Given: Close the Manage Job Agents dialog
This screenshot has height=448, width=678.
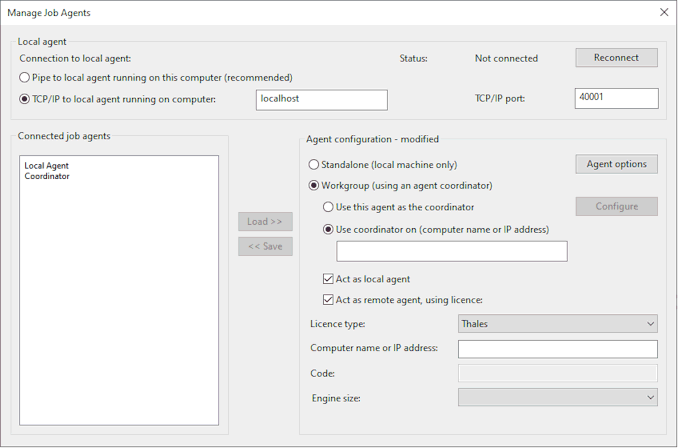Looking at the screenshot, I should [x=664, y=13].
